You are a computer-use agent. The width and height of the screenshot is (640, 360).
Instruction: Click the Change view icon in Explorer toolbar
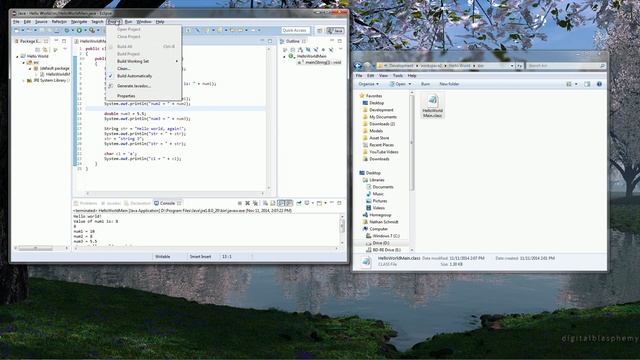569,84
